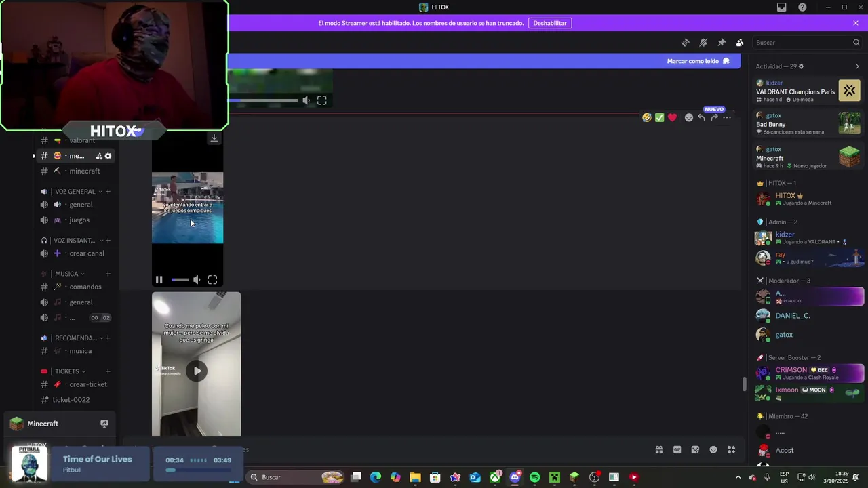Viewport: 868px width, 488px height.
Task: Open add reaction smiley picker
Action: pyautogui.click(x=689, y=117)
